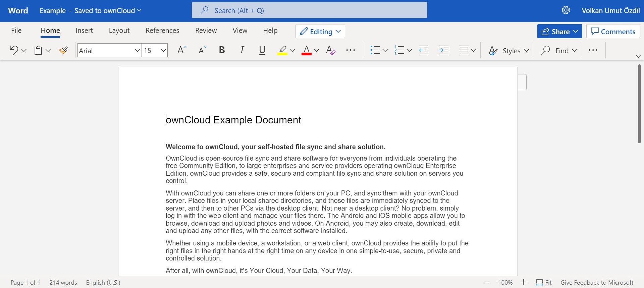Toggle bold formatting
Image resolution: width=644 pixels, height=288 pixels.
point(222,50)
